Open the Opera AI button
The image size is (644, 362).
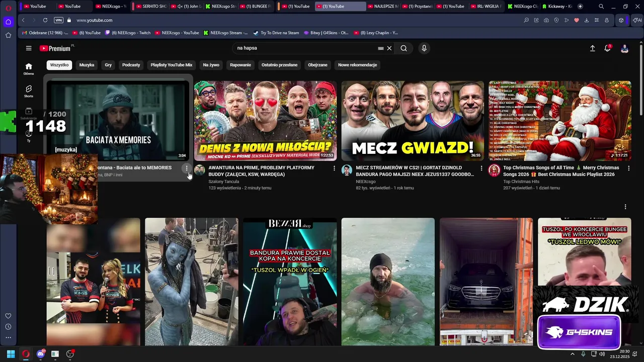637,20
